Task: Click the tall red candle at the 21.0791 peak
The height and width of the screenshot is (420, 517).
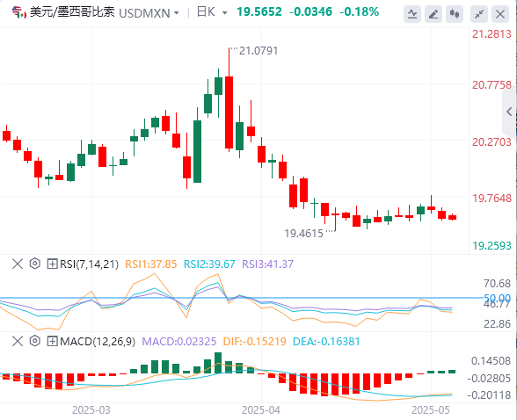Action: pyautogui.click(x=229, y=112)
